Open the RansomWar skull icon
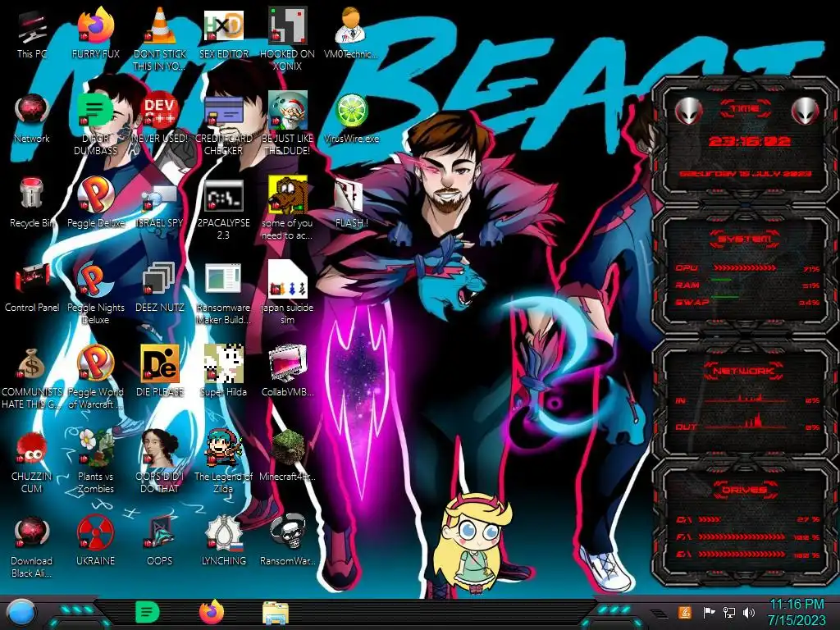This screenshot has height=630, width=840. pos(287,540)
